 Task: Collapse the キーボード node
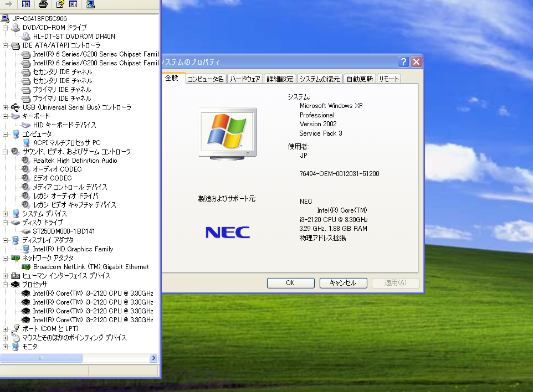[x=5, y=116]
